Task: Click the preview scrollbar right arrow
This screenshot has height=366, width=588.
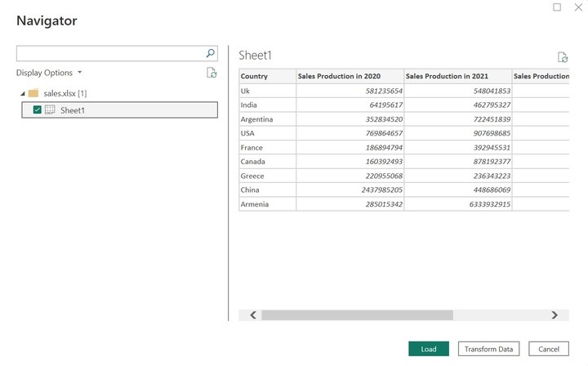Action: coord(555,315)
